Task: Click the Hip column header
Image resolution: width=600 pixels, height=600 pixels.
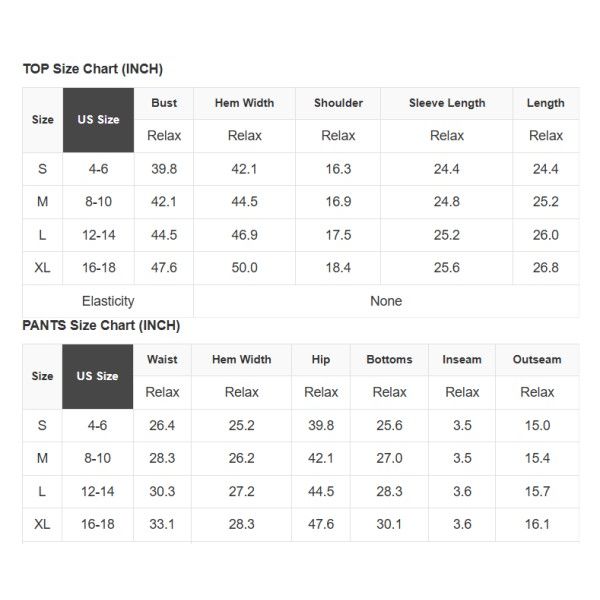Action: [x=321, y=360]
